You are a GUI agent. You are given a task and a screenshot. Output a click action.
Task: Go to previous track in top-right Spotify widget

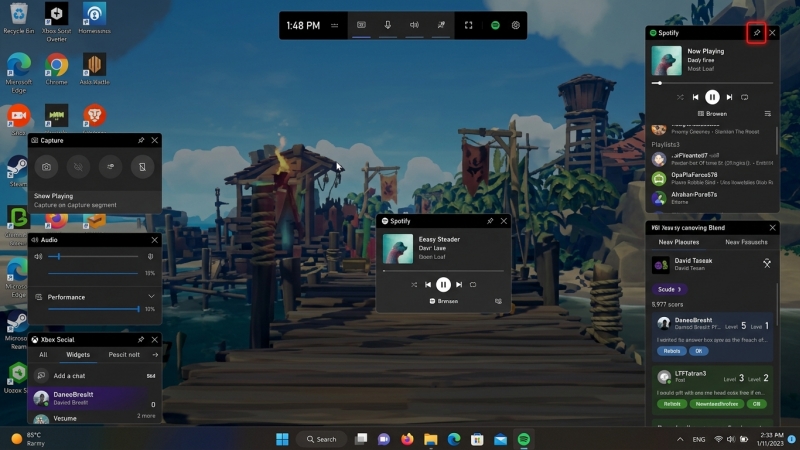(x=695, y=97)
